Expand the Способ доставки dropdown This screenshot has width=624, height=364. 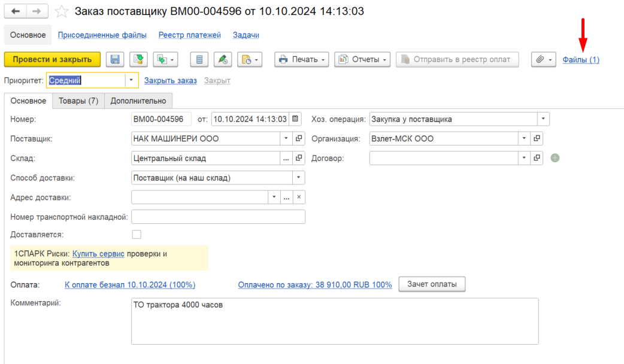coord(298,177)
